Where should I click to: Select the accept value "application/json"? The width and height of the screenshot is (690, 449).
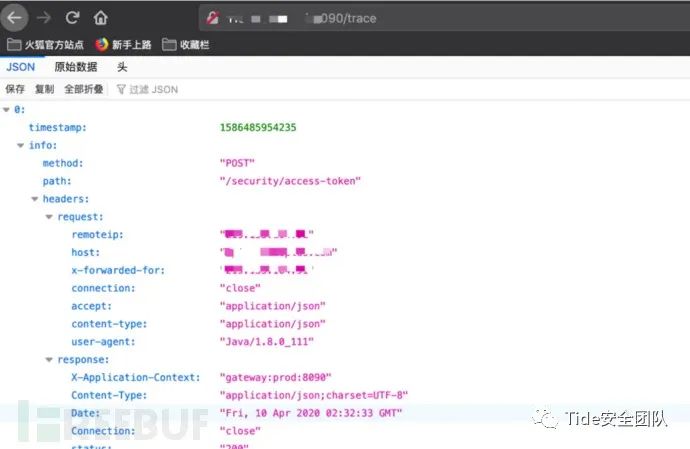click(272, 306)
